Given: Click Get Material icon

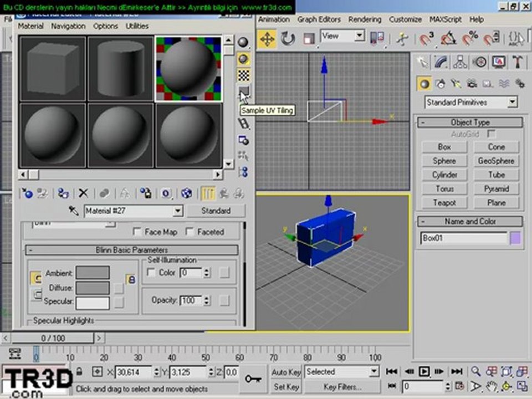Looking at the screenshot, I should [27, 193].
